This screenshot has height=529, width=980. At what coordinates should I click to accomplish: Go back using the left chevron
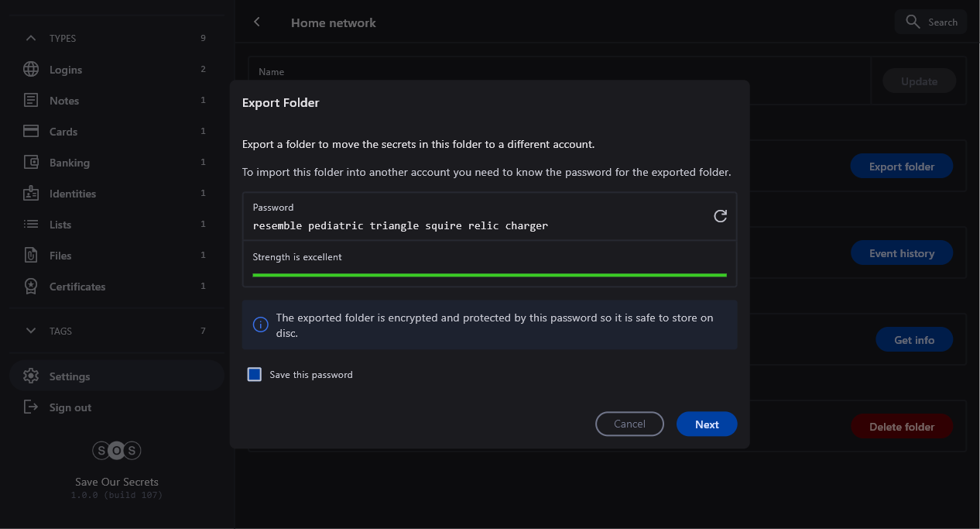tap(257, 22)
